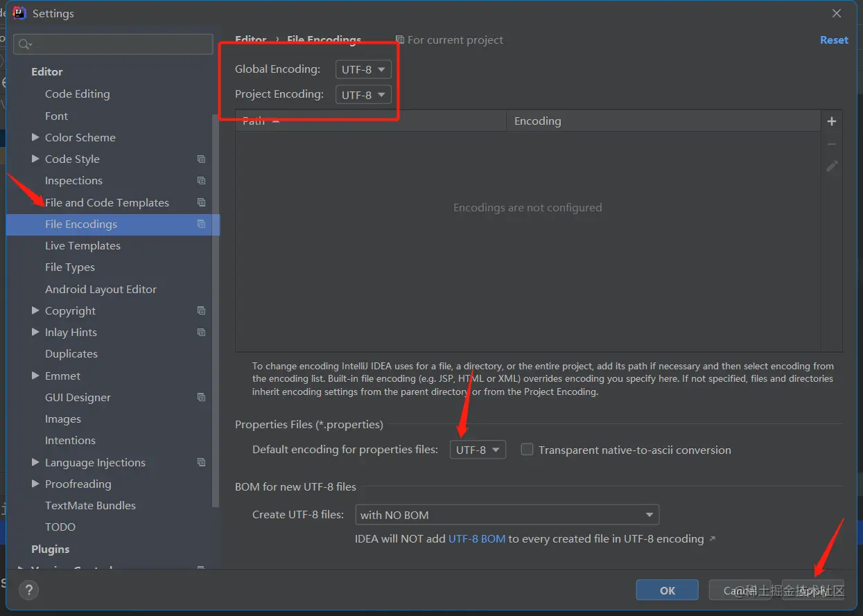This screenshot has height=616, width=863.
Task: Click the IntelliJ IDEA logo in title bar
Action: [x=19, y=13]
